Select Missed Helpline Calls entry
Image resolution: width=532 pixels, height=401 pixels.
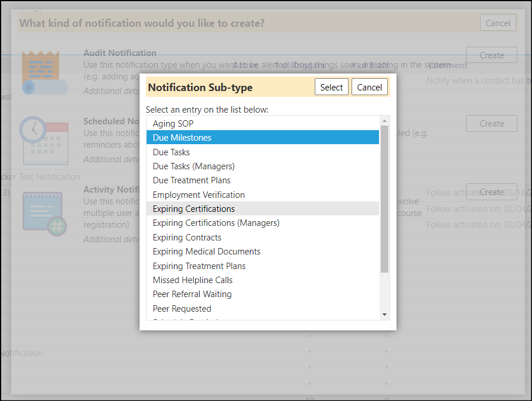(263, 280)
